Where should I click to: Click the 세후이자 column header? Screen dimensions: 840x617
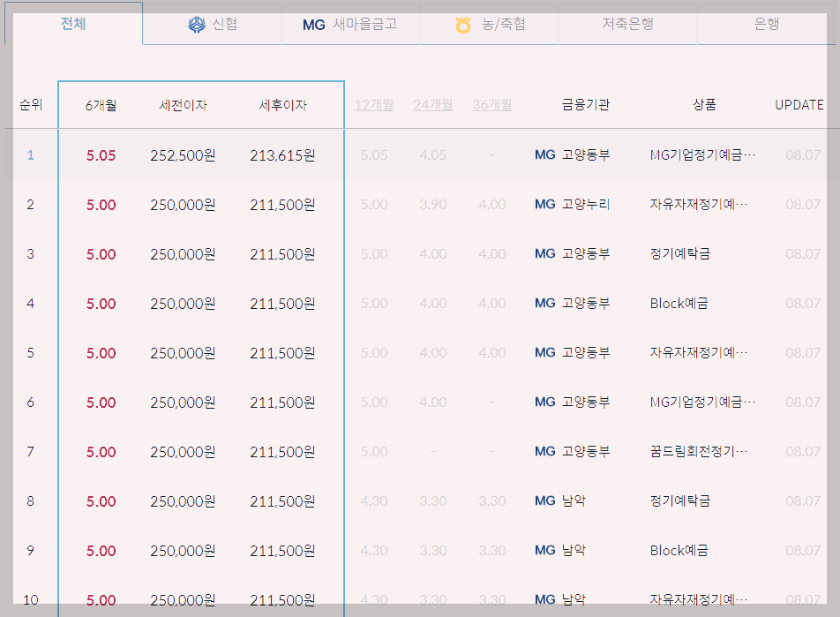point(283,105)
